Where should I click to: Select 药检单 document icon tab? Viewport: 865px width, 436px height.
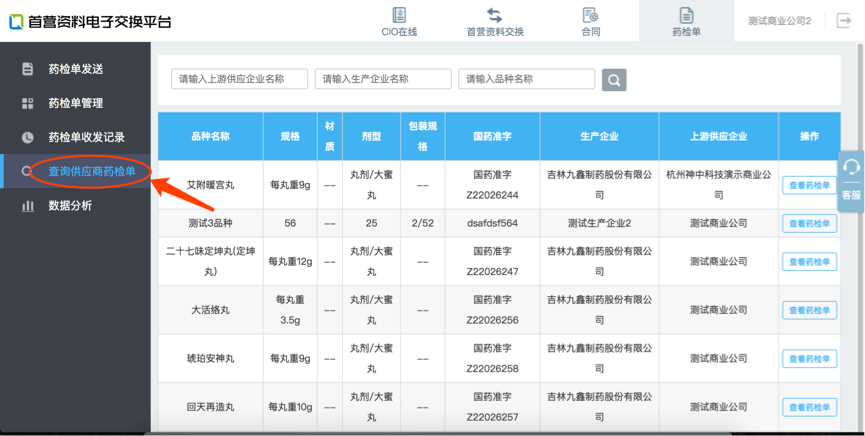(x=686, y=15)
